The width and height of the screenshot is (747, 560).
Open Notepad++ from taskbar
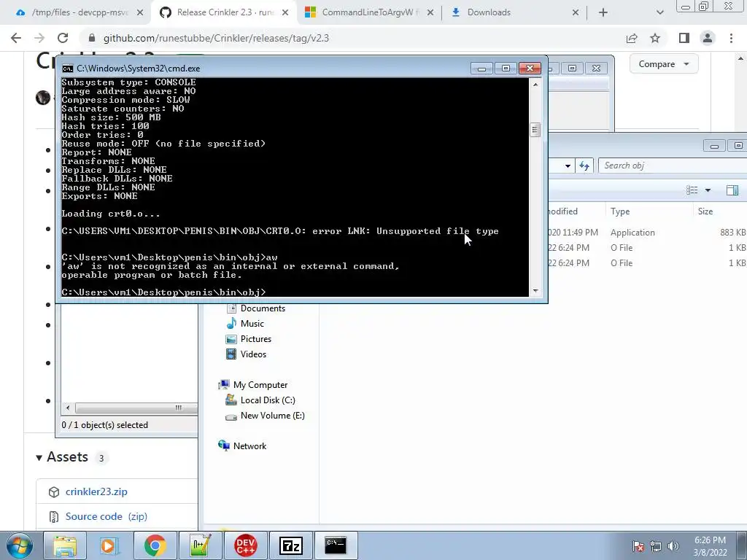coord(200,545)
